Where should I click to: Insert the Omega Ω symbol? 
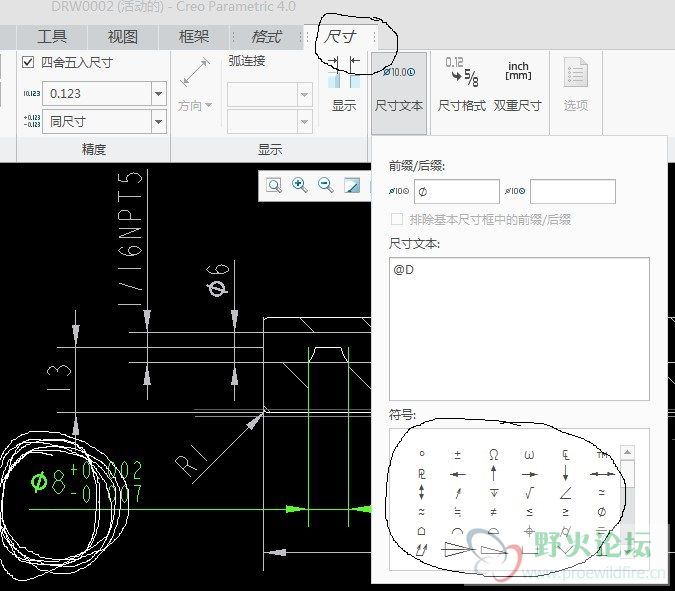point(494,454)
